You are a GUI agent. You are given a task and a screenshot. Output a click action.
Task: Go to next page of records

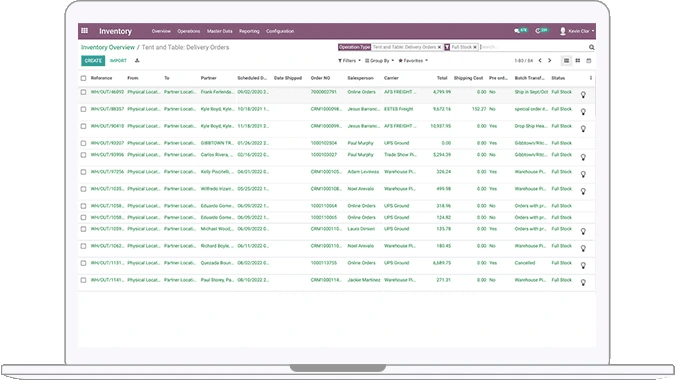pos(550,61)
